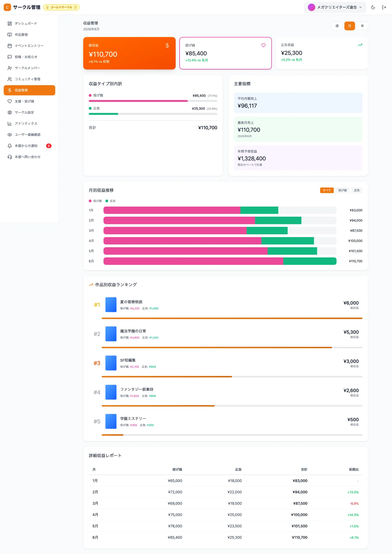The width and height of the screenshot is (392, 554).
Task: Click the eye icon for ユーザー導線確認
Action: tap(10, 135)
